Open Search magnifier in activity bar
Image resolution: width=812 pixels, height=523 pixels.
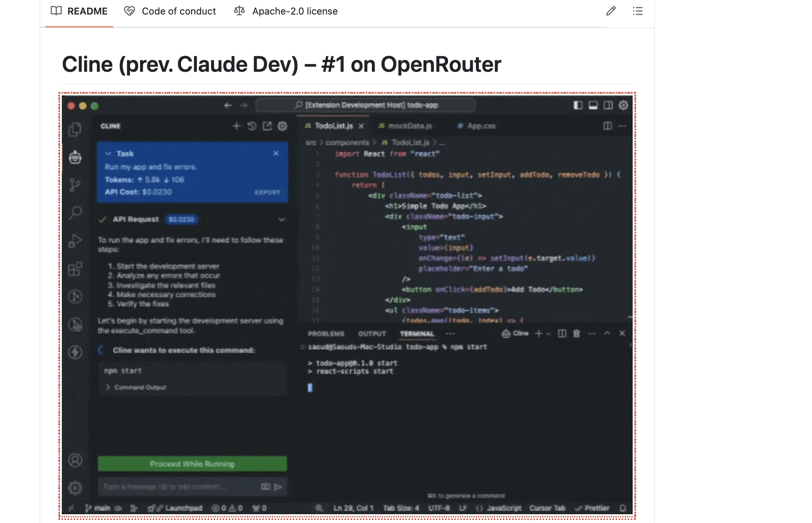(75, 213)
